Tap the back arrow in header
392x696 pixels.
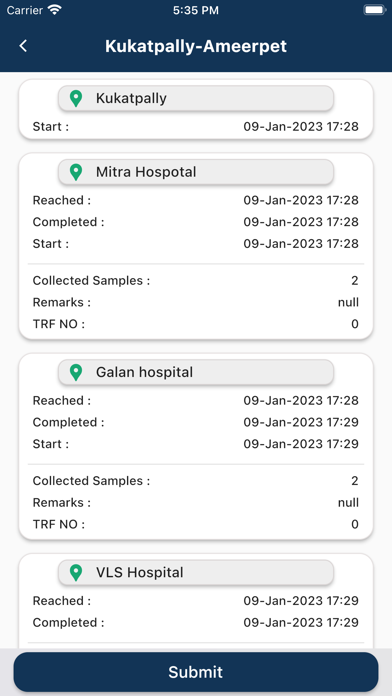[x=23, y=46]
